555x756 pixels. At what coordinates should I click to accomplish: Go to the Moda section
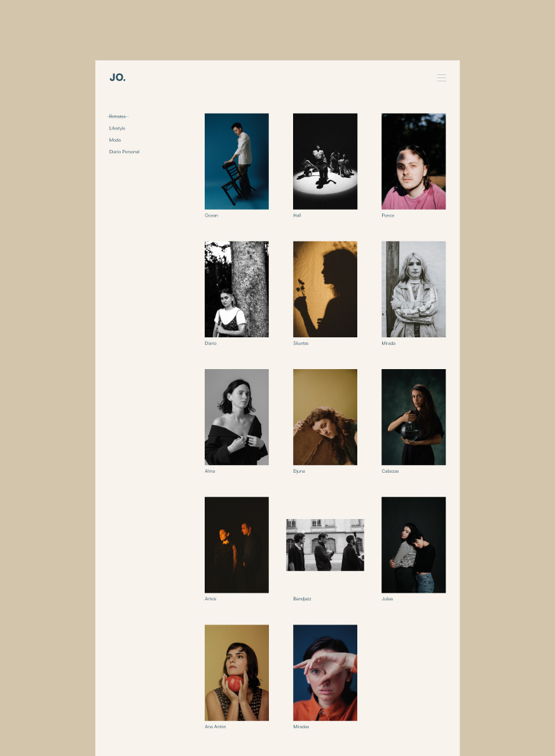[115, 140]
